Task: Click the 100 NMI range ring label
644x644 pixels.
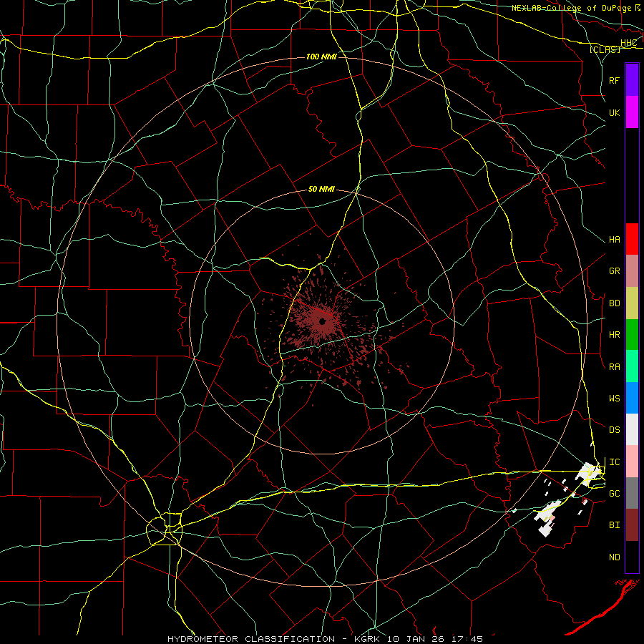Action: (321, 57)
